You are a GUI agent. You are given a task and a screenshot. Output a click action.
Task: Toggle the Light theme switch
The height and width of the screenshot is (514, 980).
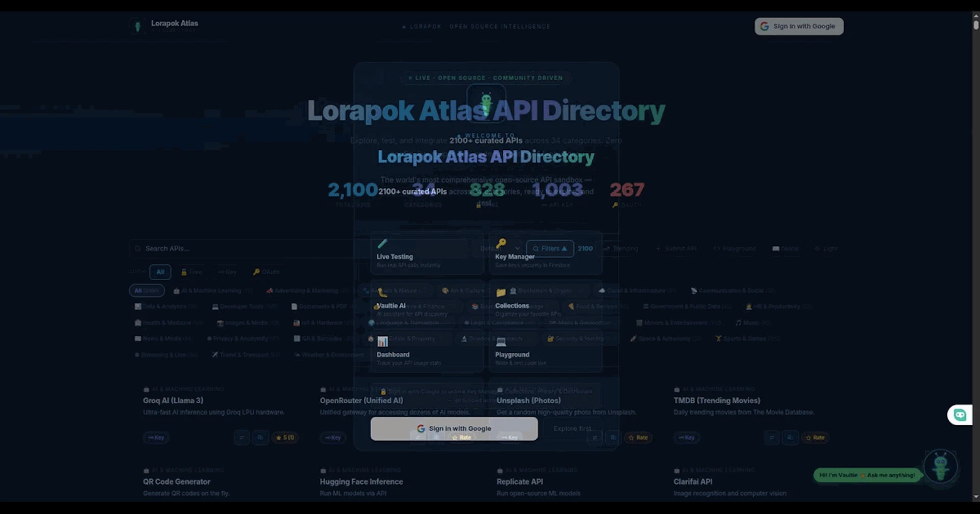click(826, 248)
